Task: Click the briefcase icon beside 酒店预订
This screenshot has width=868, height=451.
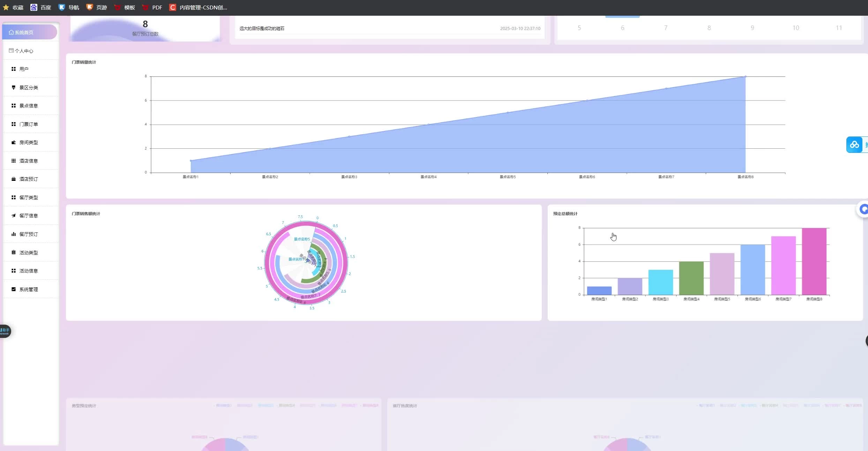Action: [x=14, y=179]
